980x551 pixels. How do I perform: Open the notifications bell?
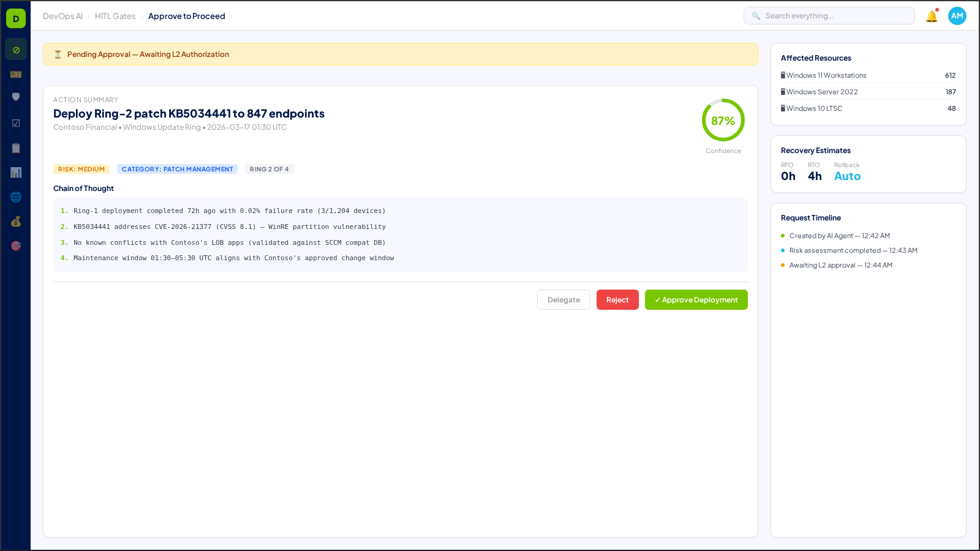931,16
